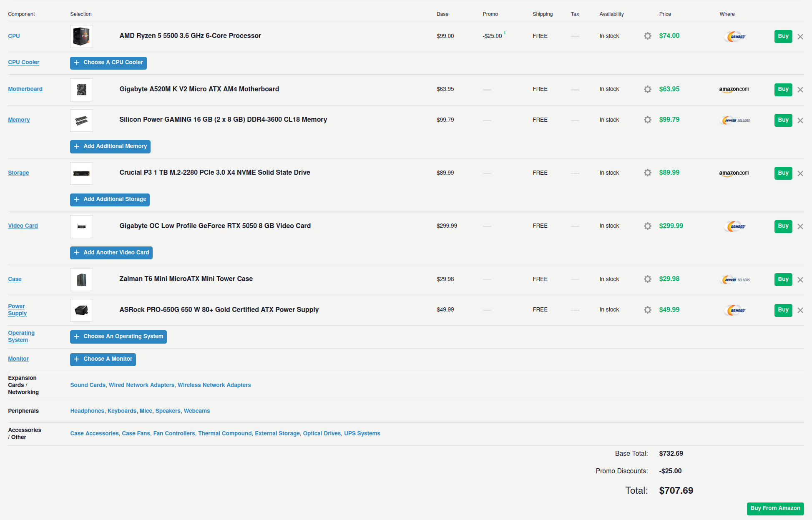The width and height of the screenshot is (812, 520).
Task: Open the Silicon Power memory thumbnail
Action: 81,121
